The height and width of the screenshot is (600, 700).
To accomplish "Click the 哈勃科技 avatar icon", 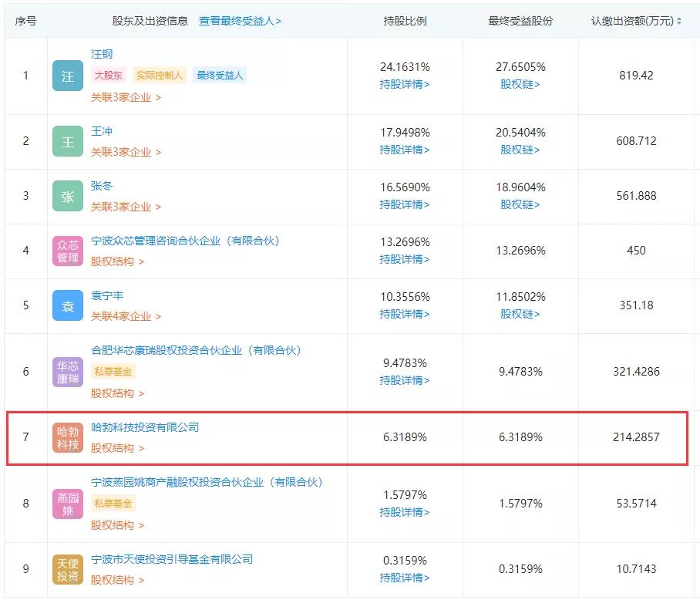I will [67, 437].
